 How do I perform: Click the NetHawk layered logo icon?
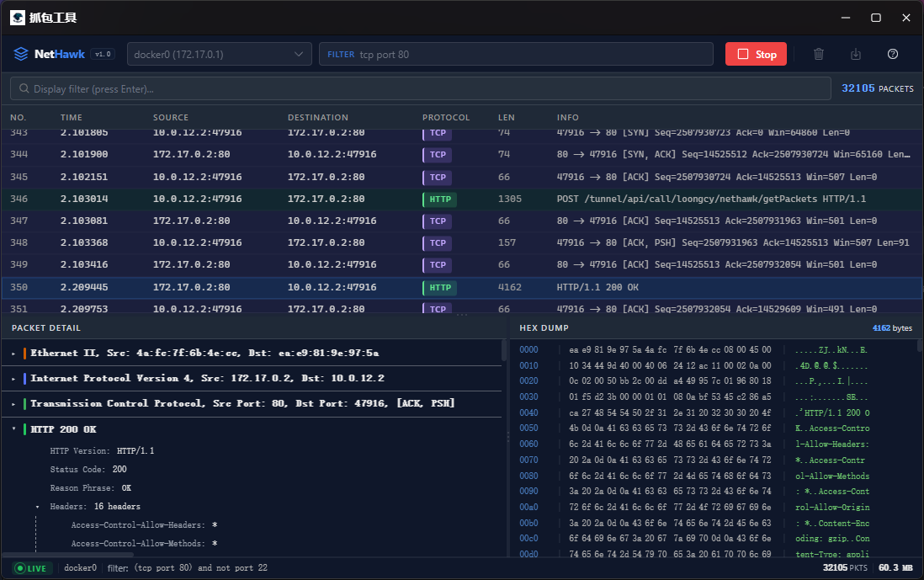pos(21,54)
